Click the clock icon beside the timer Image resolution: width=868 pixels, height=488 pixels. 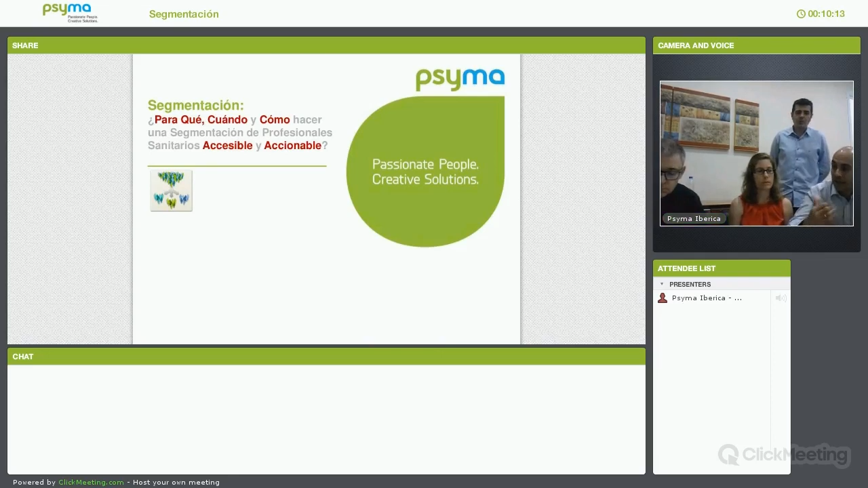[x=801, y=14]
